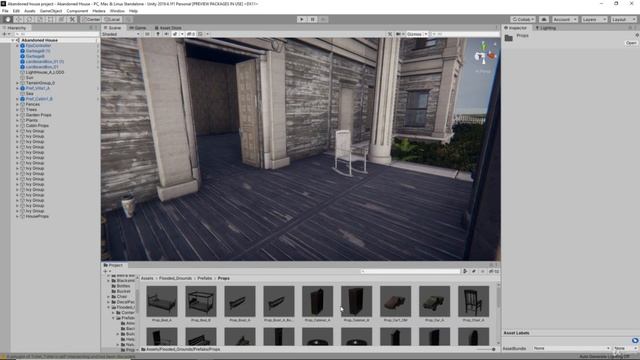The height and width of the screenshot is (360, 640).
Task: Open the Gizmos dropdown arrow
Action: click(x=426, y=34)
